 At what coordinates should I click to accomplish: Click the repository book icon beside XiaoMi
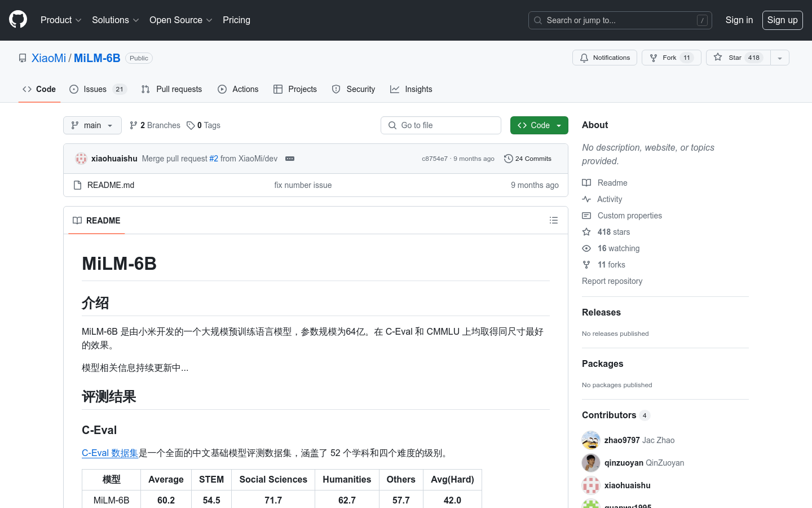(23, 58)
